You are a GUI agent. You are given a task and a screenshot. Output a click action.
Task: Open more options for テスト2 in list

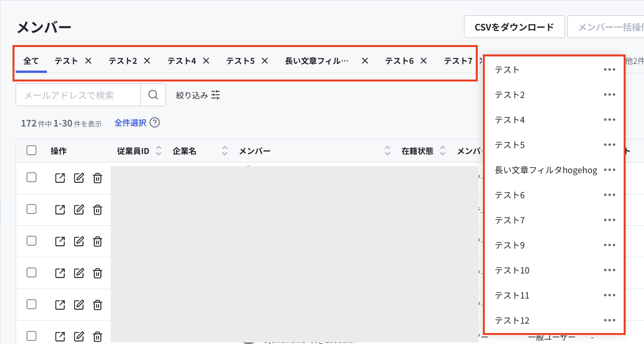(610, 94)
